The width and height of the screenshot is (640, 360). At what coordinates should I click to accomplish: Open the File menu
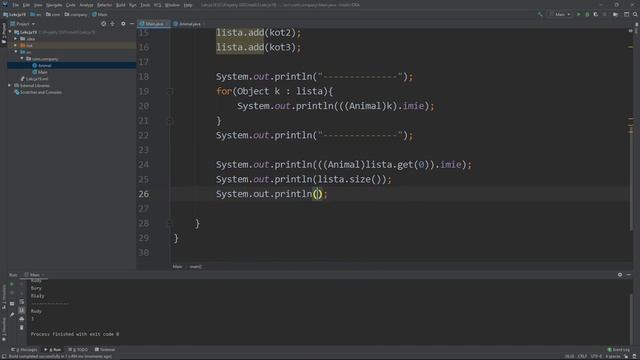(16, 5)
